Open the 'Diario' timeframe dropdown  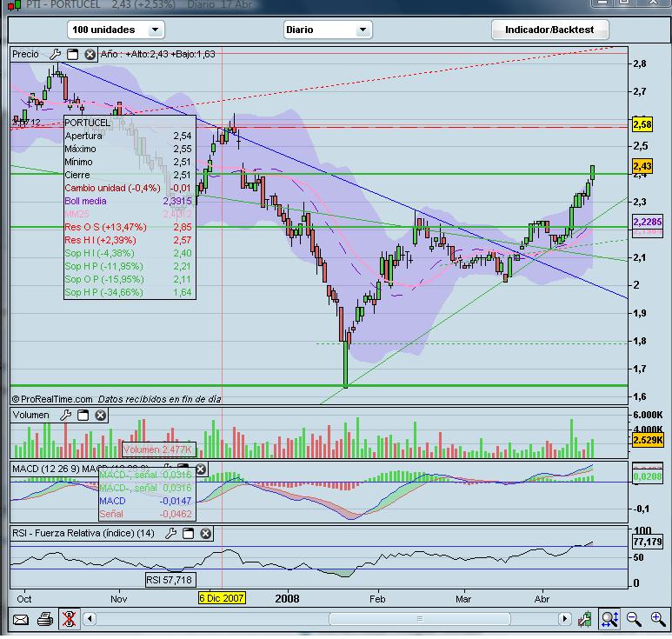coord(328,30)
